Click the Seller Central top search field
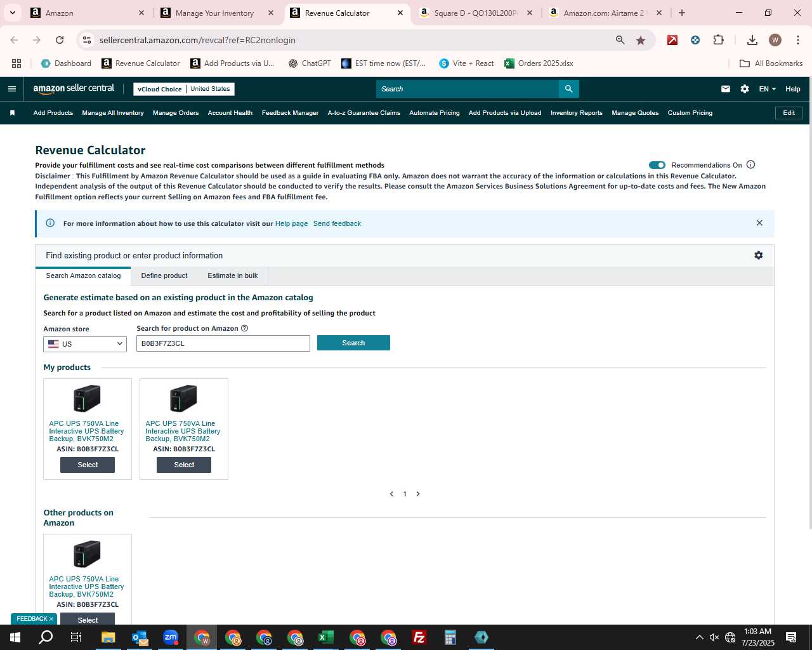 (468, 89)
